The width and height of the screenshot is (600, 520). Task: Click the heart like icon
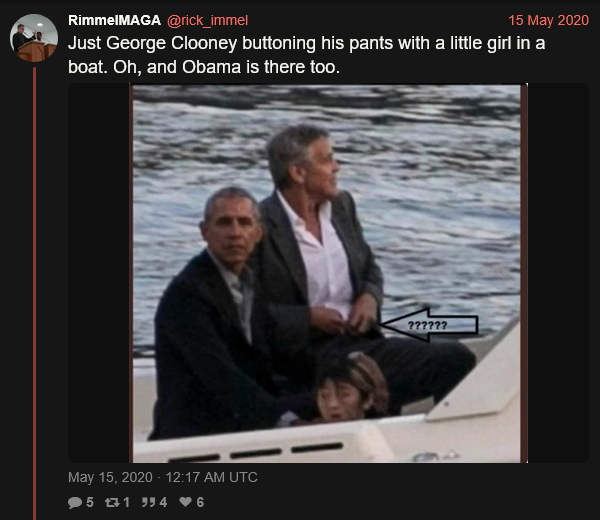point(186,502)
